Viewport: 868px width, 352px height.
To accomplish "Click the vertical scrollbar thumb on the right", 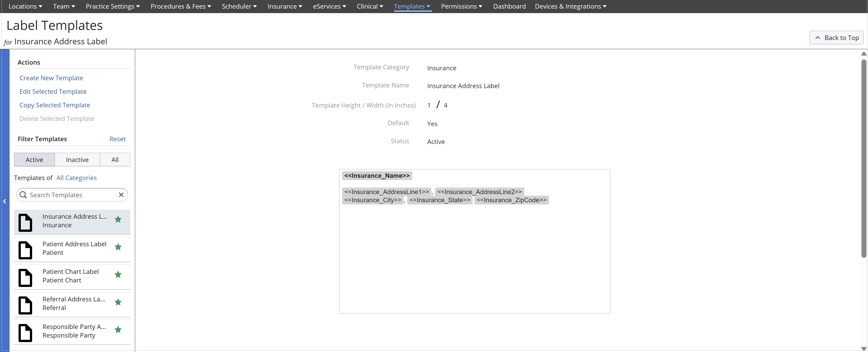I will pos(864,158).
